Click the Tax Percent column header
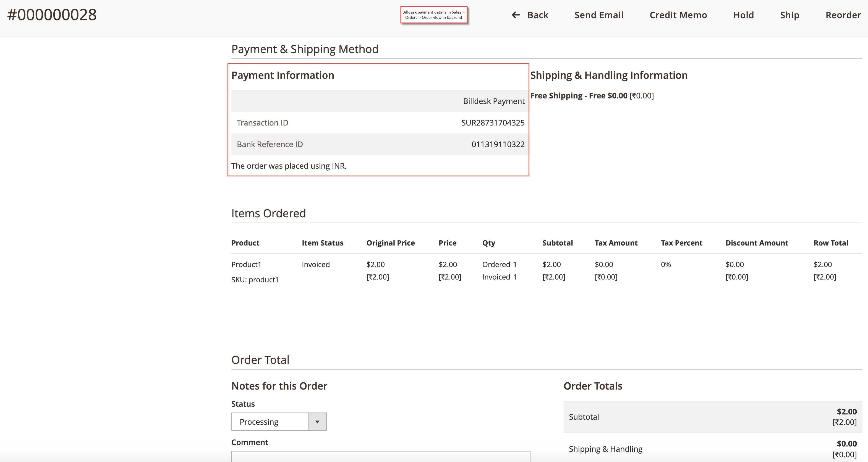The width and height of the screenshot is (868, 462). click(x=681, y=243)
